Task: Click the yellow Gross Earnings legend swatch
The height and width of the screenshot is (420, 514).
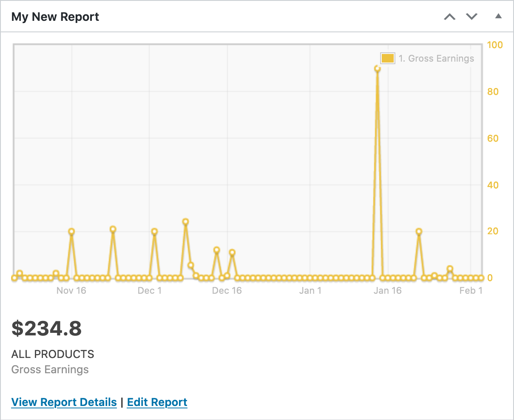Action: (387, 59)
